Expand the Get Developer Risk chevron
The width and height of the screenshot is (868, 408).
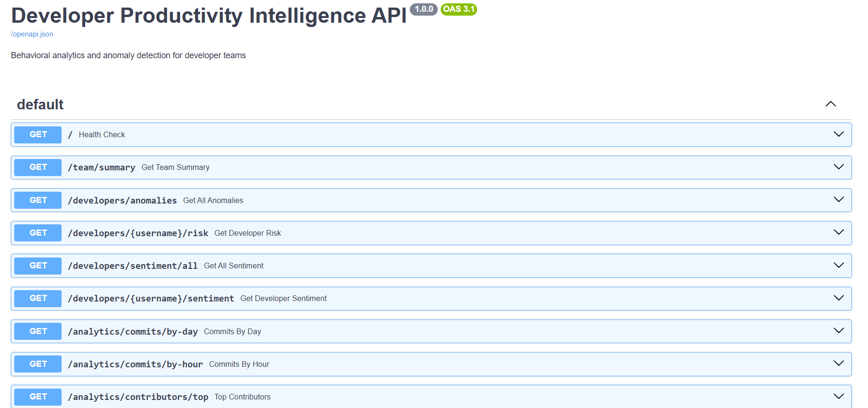point(839,232)
